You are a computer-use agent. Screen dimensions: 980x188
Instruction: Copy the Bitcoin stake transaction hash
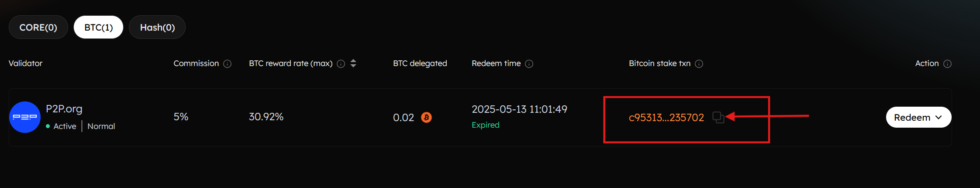coord(718,117)
